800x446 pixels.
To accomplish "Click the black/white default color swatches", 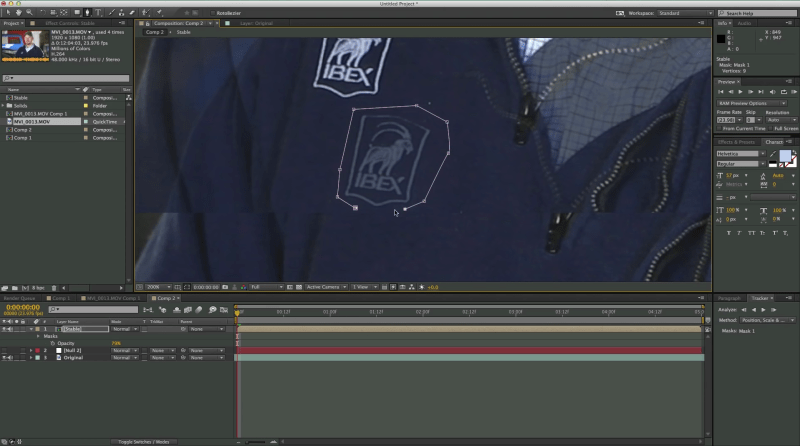I will (x=773, y=164).
